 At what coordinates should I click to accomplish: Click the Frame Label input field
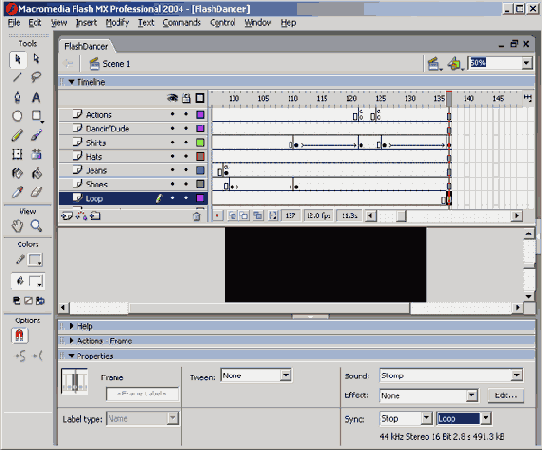pyautogui.click(x=142, y=394)
